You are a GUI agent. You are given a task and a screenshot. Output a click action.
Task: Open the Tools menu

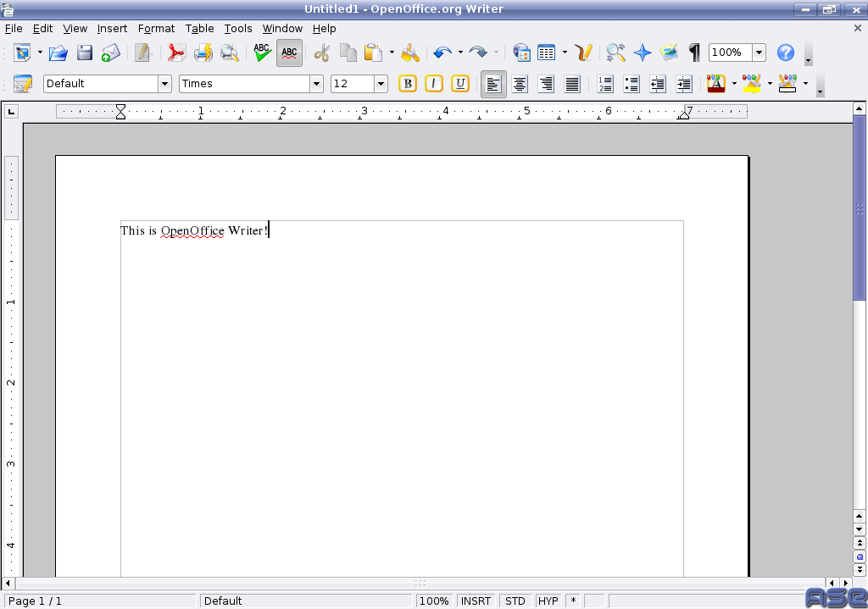point(238,28)
